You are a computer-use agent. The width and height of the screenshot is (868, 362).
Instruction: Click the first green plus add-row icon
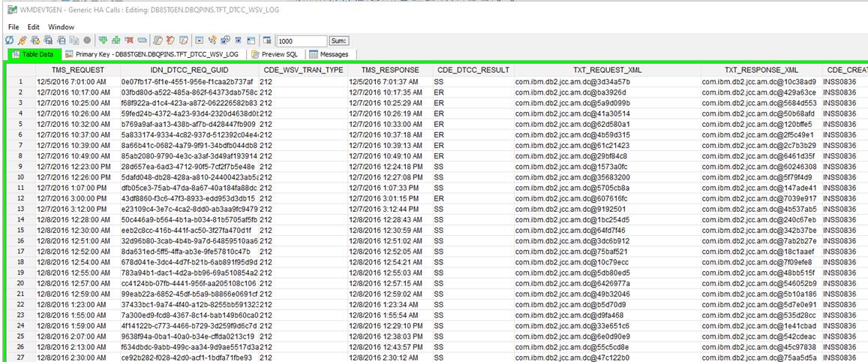pyautogui.click(x=103, y=41)
